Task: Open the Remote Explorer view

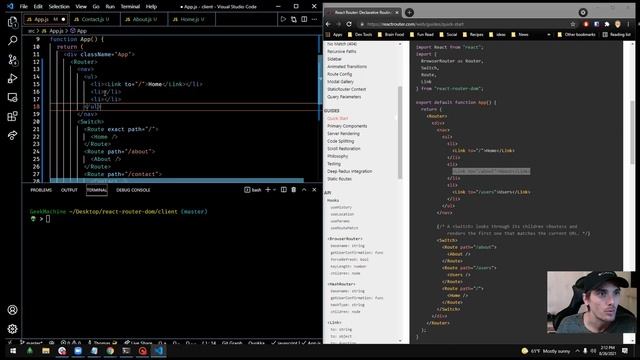Action: (12, 97)
